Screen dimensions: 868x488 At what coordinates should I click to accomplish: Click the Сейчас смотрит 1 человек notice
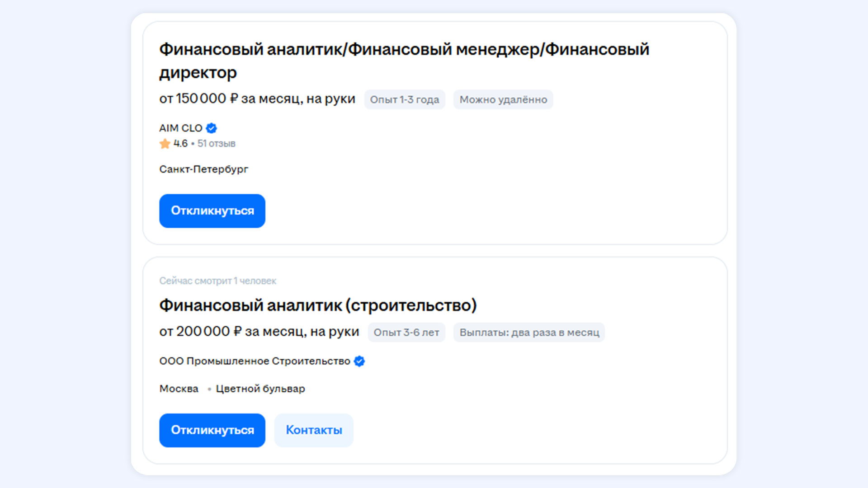tap(217, 281)
